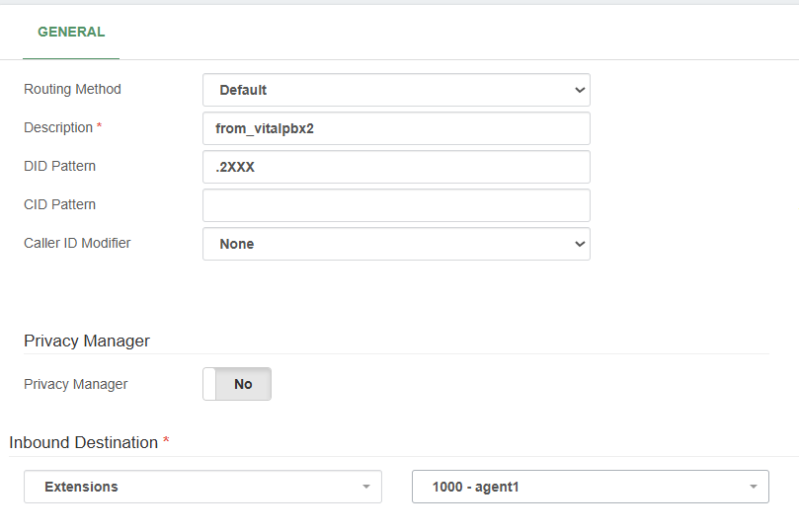Click the Routing Method label
The image size is (799, 532).
point(72,89)
